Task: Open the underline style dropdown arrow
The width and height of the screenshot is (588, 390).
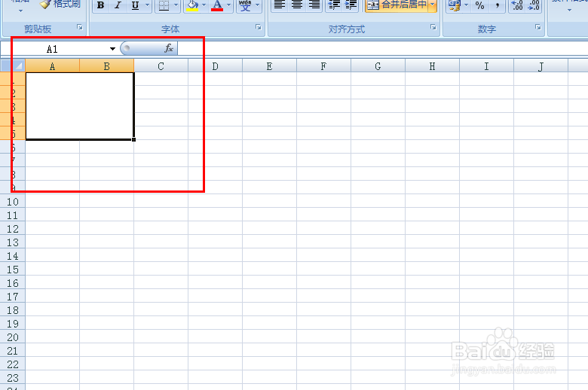Action: (147, 5)
